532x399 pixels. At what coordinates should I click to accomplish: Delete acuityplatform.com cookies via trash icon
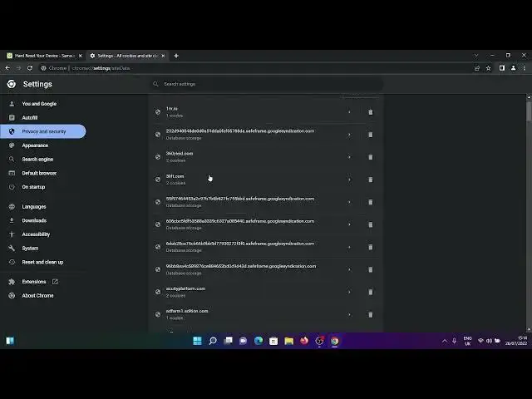coord(371,292)
